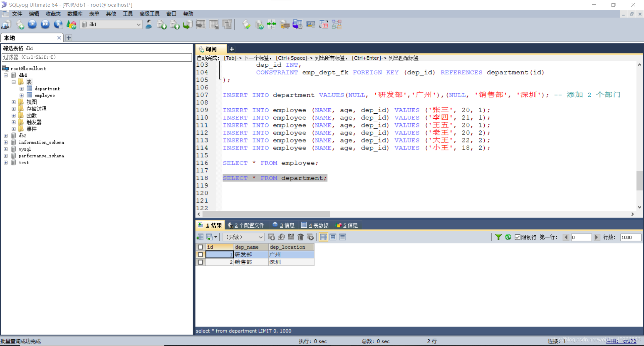
Task: Open the 高级工具 menu
Action: [150, 14]
